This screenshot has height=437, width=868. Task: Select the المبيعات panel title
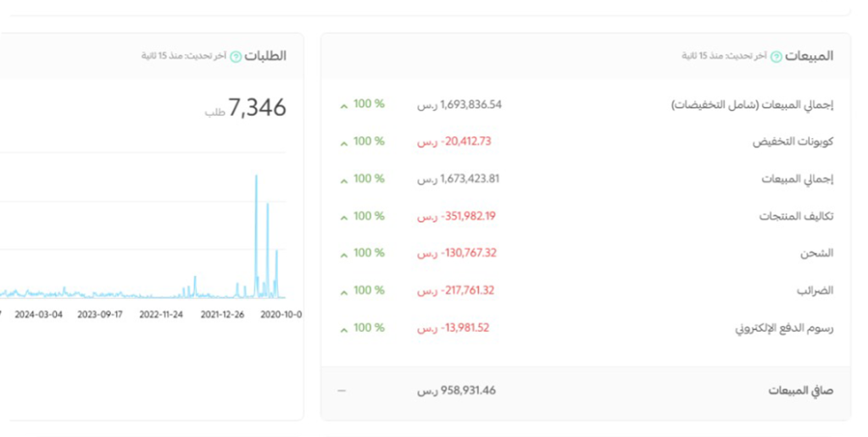click(809, 56)
